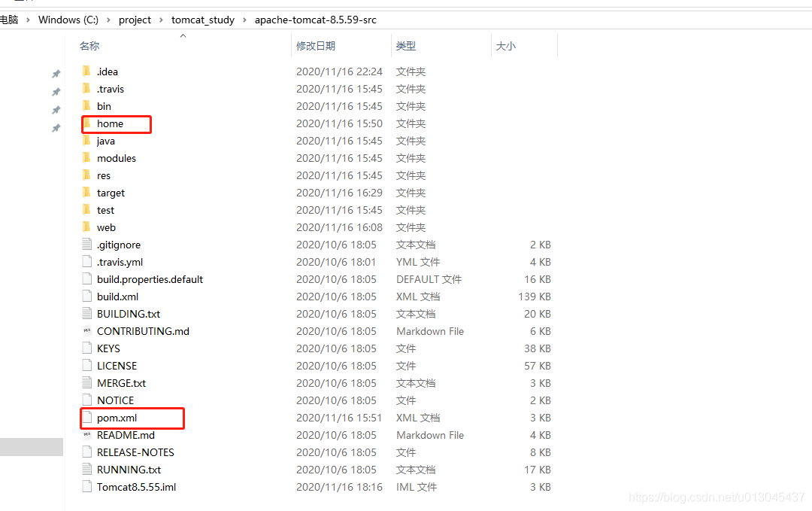
Task: Click the pom.xml file icon
Action: pos(88,418)
